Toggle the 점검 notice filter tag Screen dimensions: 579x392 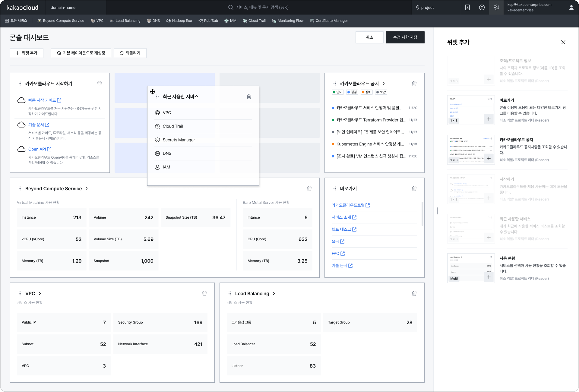click(x=352, y=92)
